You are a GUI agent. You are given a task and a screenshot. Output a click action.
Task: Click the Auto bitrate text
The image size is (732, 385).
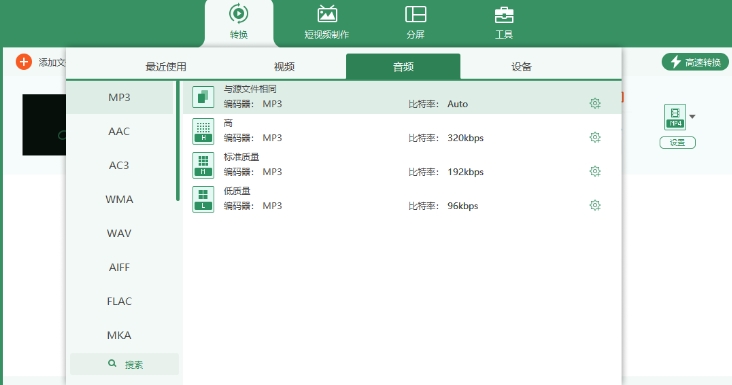458,104
